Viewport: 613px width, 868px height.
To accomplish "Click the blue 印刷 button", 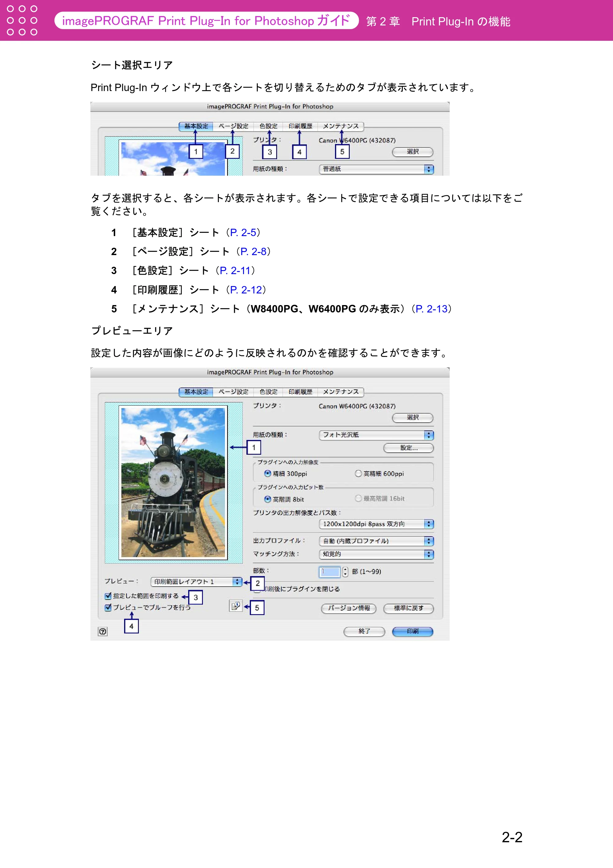I will (412, 631).
